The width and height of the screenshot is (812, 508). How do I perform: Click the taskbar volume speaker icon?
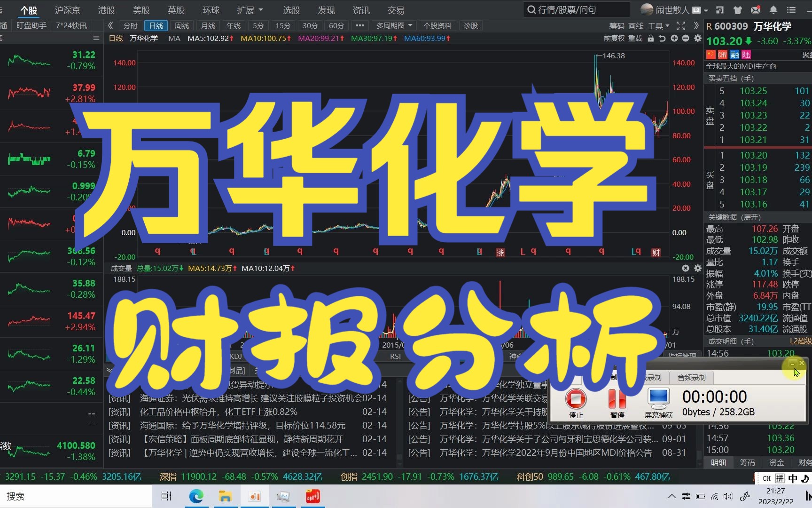(728, 496)
